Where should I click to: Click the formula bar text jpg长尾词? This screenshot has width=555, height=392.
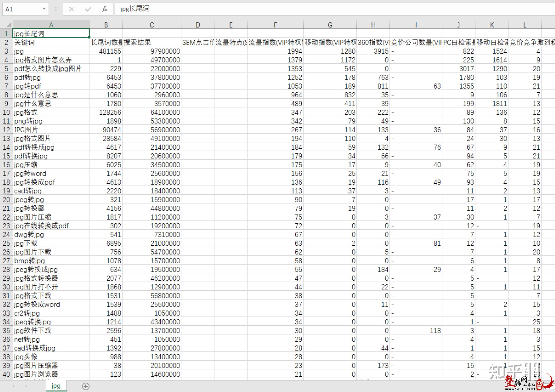click(135, 9)
